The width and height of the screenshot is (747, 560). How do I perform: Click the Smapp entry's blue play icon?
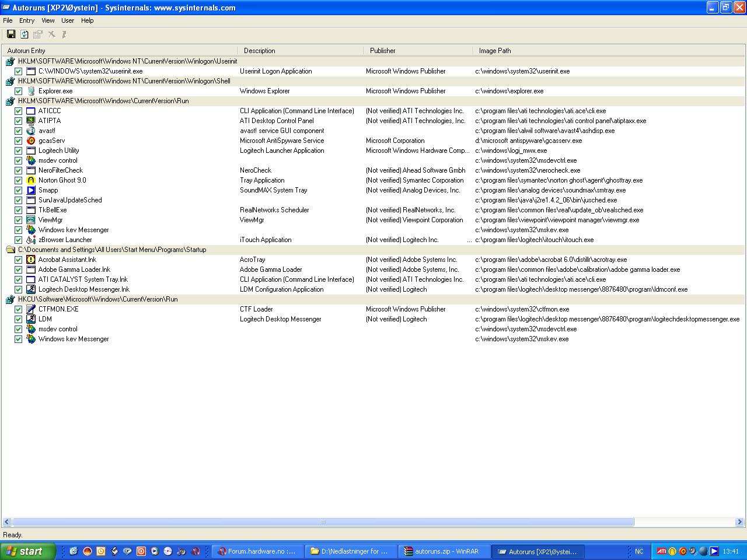coord(31,190)
